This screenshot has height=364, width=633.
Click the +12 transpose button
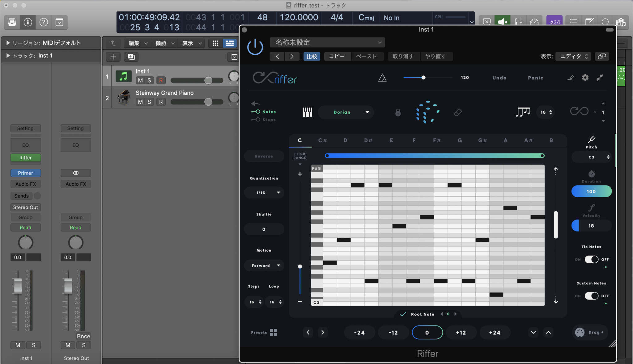point(461,333)
